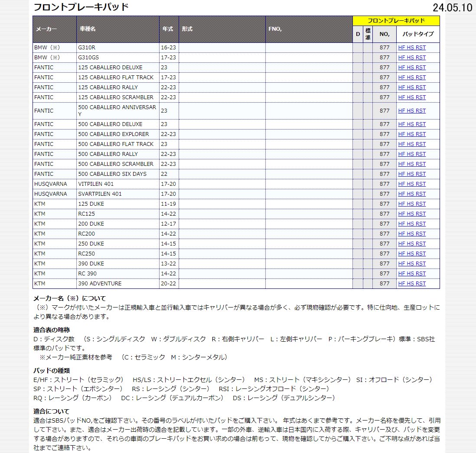This screenshot has height=453, width=476.
Task: Click the 形式 column header
Action: 222,29
